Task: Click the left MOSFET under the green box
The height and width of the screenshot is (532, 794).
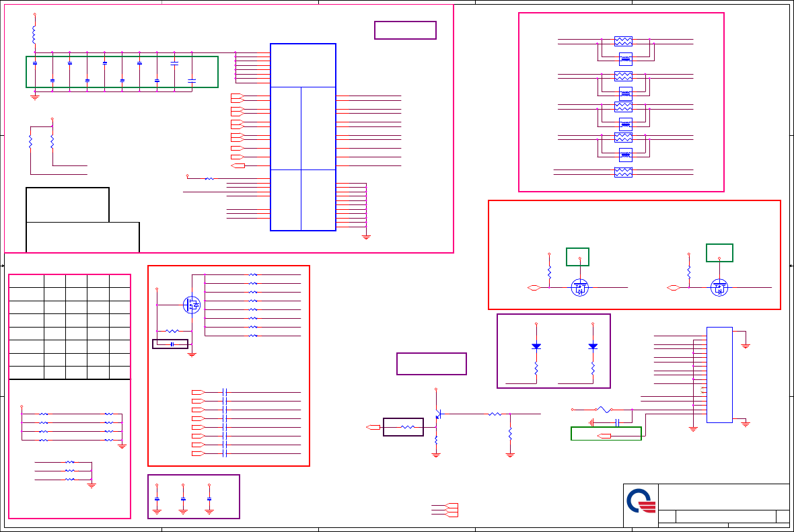Action: tap(580, 287)
